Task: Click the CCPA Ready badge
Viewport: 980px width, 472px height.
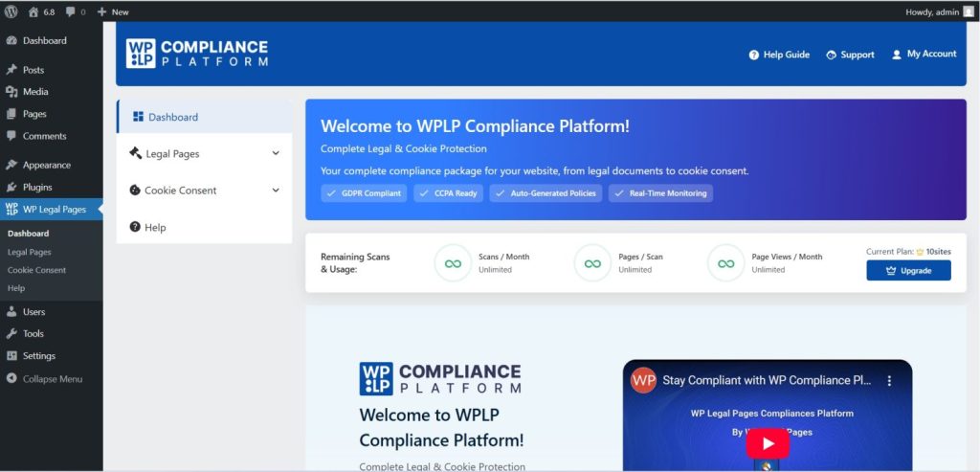Action: click(449, 193)
